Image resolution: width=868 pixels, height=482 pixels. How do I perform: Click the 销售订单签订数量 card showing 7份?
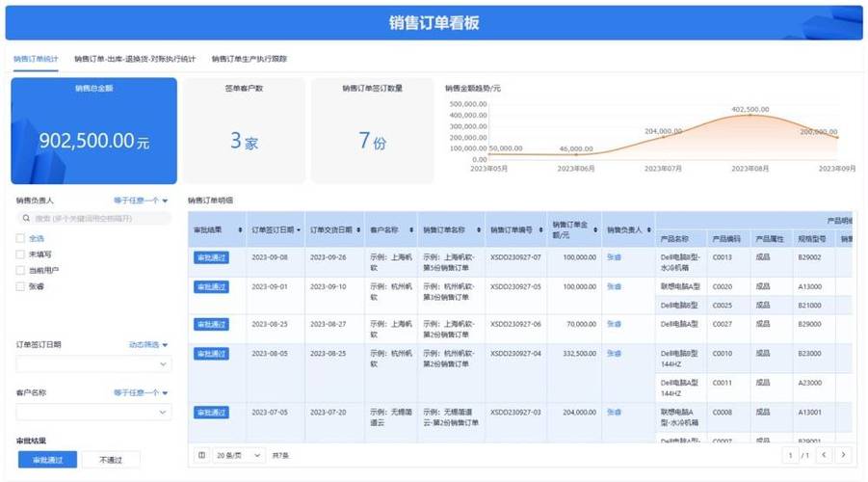coord(373,131)
